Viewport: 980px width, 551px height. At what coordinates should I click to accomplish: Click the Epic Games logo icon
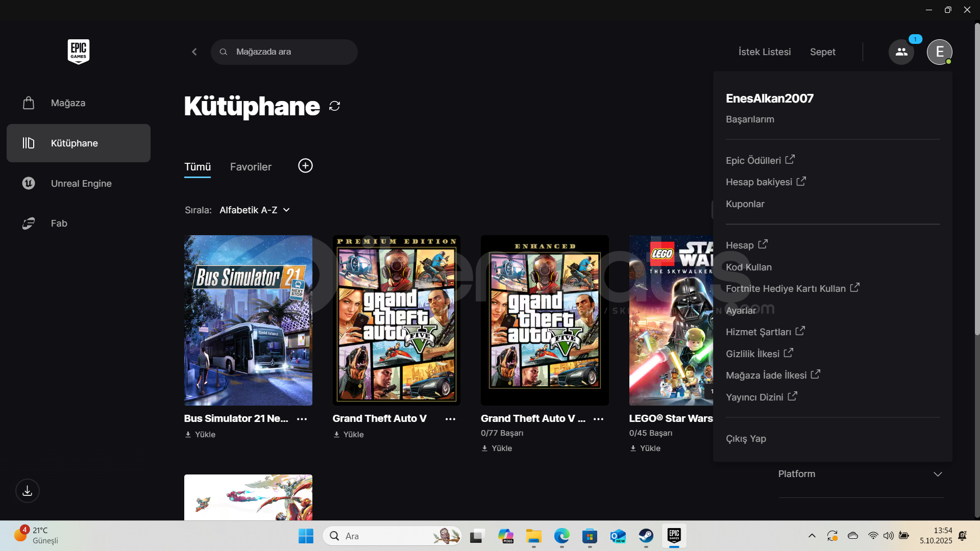[x=78, y=52]
